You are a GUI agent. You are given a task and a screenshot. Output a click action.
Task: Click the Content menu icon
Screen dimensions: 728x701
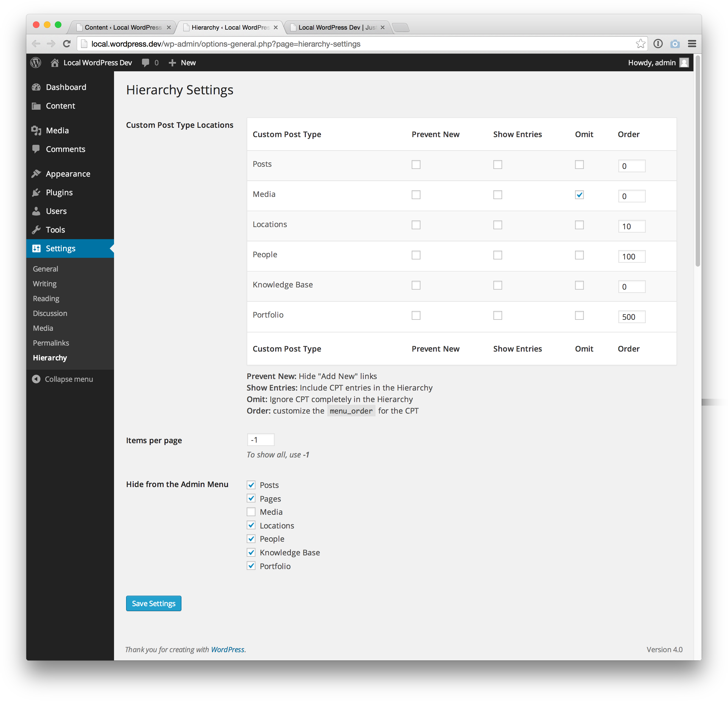click(x=36, y=106)
